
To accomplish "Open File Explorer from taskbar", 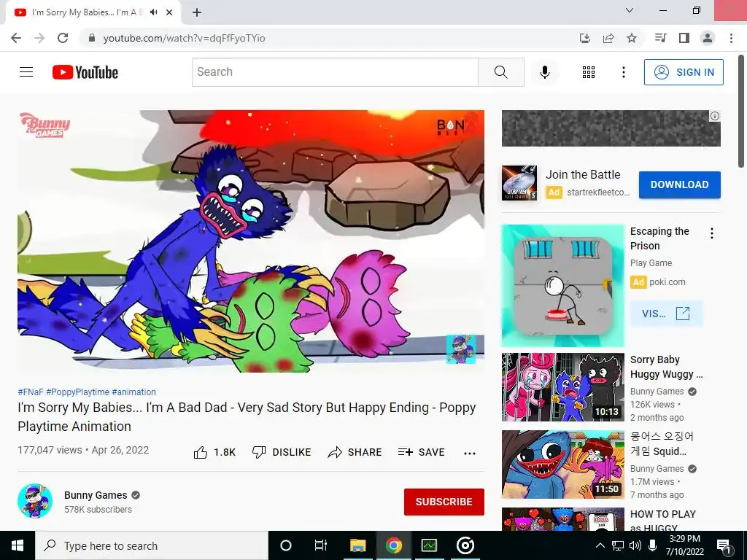I will pyautogui.click(x=357, y=545).
